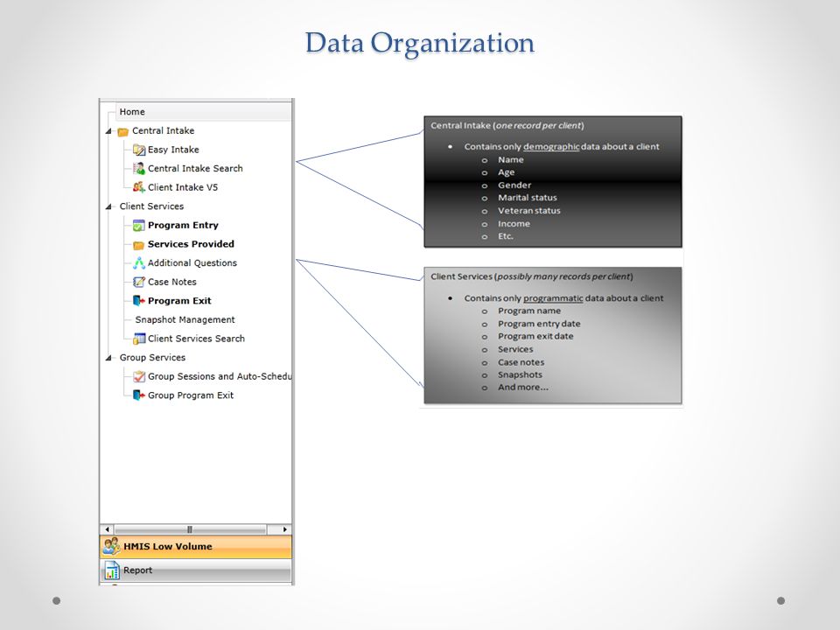Open Group Sessions and Auto-Schedule item

220,376
